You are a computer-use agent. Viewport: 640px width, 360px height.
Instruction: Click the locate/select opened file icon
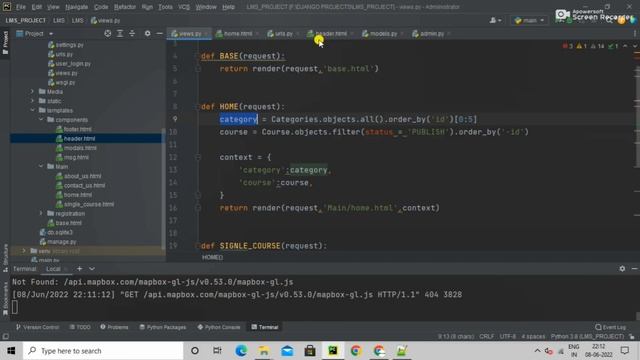(x=107, y=33)
